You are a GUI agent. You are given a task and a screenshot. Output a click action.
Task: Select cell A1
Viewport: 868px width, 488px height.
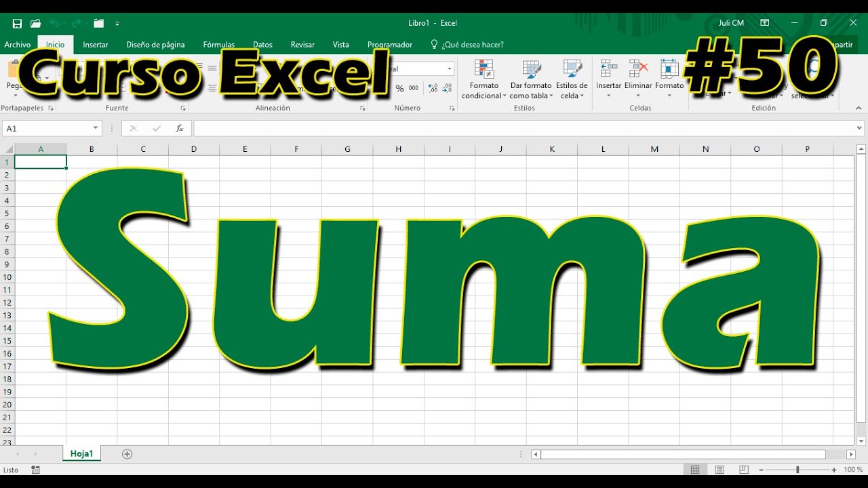(x=41, y=162)
